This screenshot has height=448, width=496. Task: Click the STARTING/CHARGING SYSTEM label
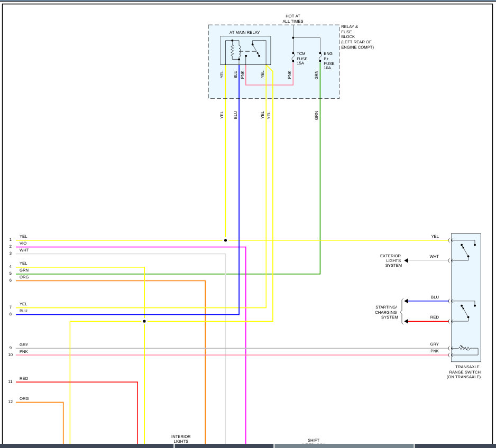pyautogui.click(x=386, y=312)
